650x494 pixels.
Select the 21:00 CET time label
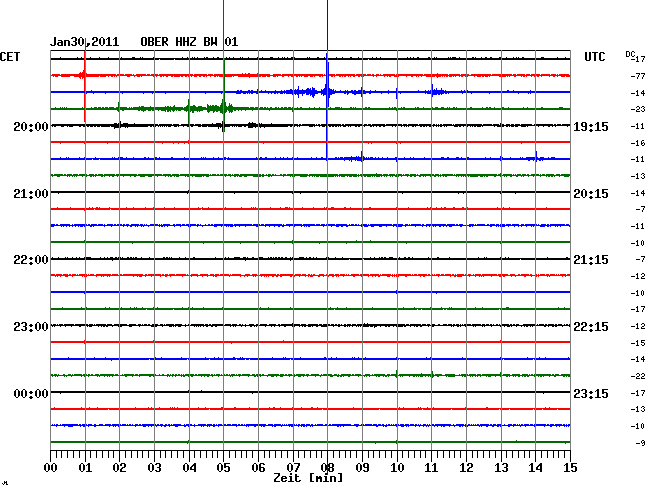click(31, 194)
